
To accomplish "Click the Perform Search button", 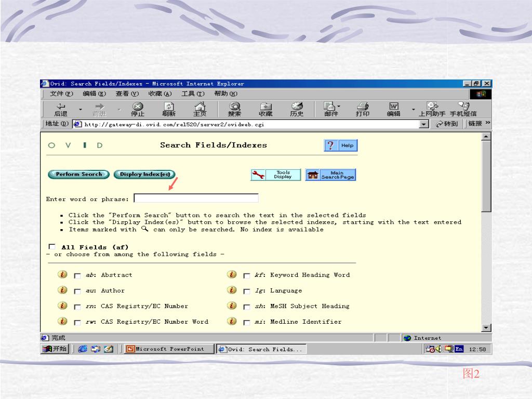I will [79, 174].
